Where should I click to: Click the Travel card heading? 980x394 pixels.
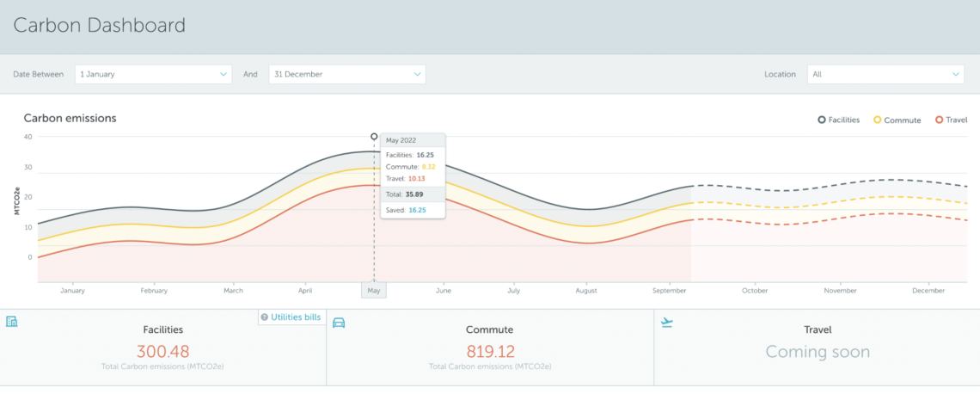point(818,329)
